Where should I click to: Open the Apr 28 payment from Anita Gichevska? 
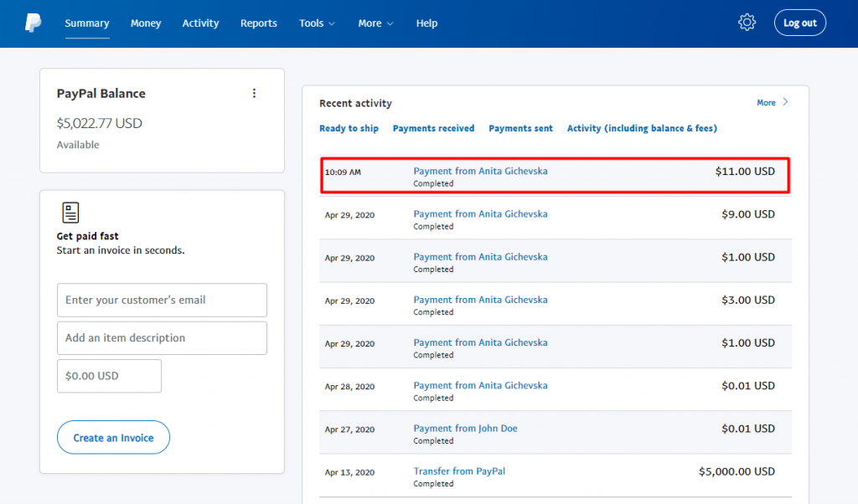click(480, 386)
